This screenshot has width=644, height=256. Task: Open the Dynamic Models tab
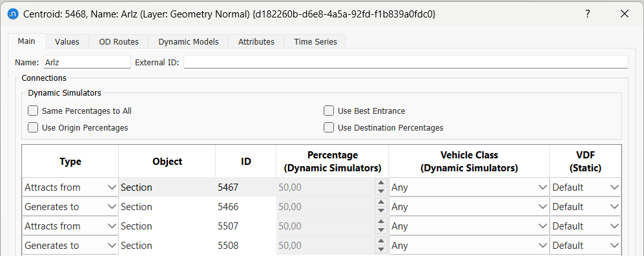pyautogui.click(x=189, y=41)
